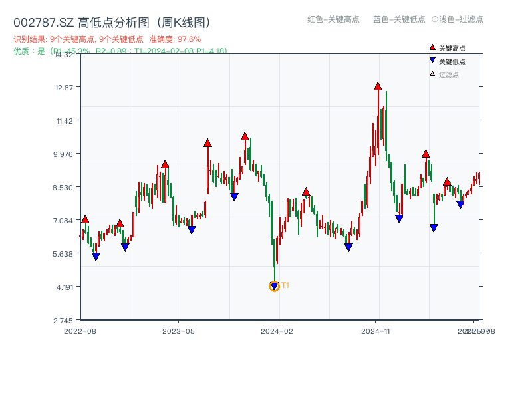Click the leftmost blue low-point triangle
Screen dimensions: 532x399
[x=94, y=255]
